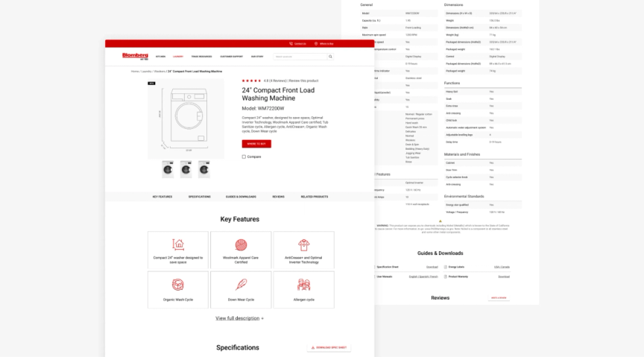Click the Organic Wash Cycle icon

178,285
